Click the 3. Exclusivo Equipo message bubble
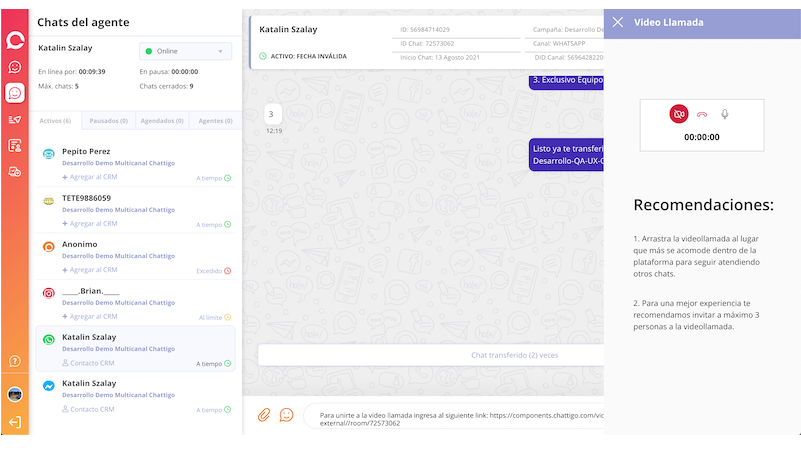The image size is (801, 450). pos(567,81)
